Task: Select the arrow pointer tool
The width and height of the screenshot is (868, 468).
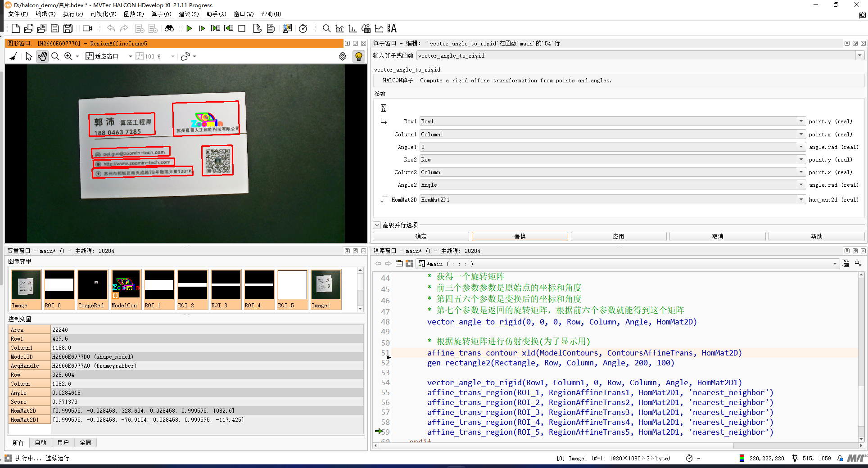Action: (x=29, y=56)
